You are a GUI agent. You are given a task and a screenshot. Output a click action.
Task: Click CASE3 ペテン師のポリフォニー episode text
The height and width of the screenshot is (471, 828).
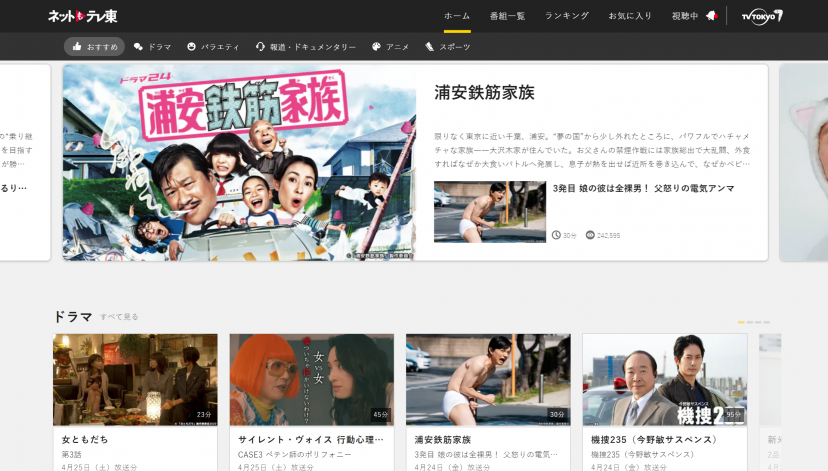click(295, 454)
